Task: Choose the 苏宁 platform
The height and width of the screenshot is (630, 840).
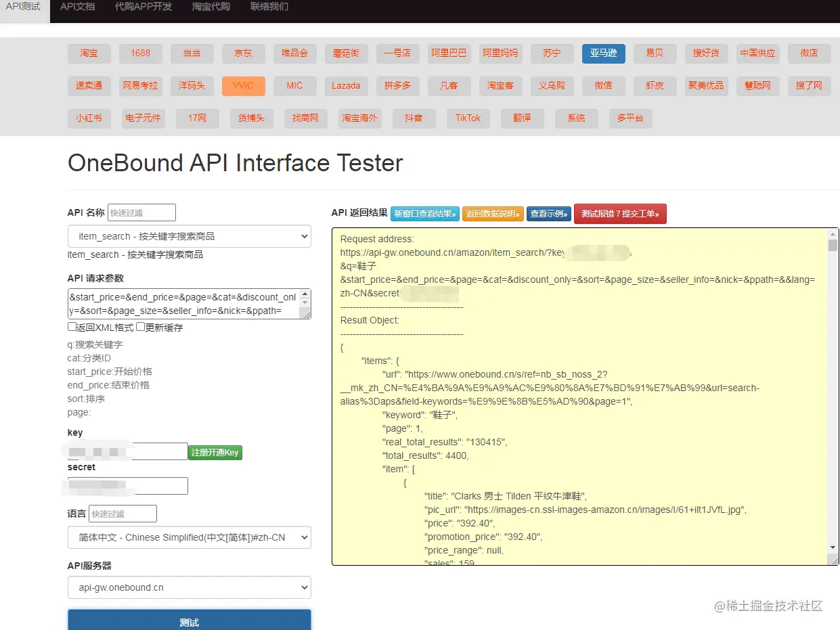Action: (x=552, y=53)
